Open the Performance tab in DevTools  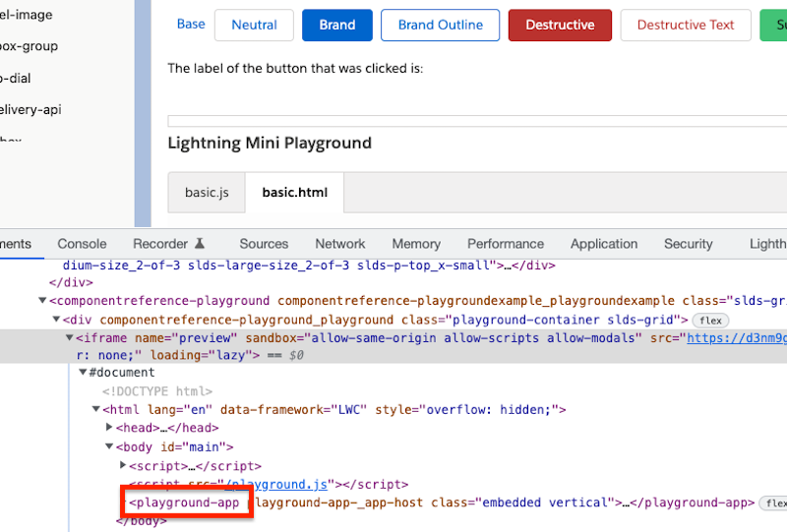[506, 244]
